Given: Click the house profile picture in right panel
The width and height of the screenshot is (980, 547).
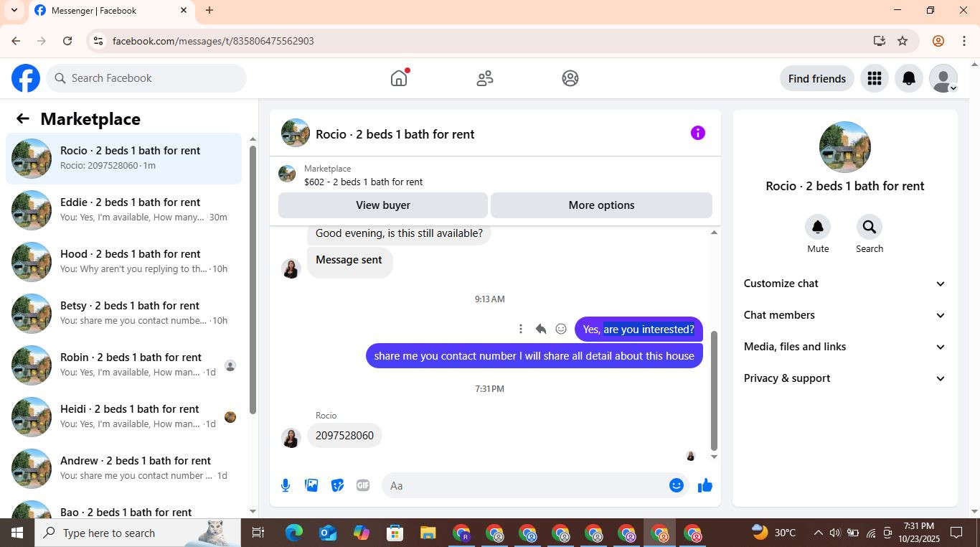Looking at the screenshot, I should [845, 147].
